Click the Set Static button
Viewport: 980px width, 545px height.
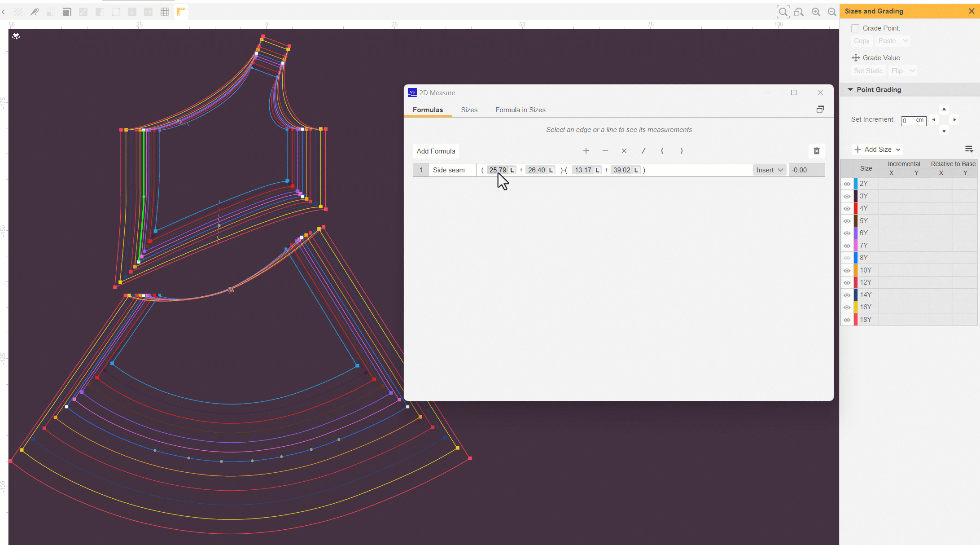pos(868,71)
